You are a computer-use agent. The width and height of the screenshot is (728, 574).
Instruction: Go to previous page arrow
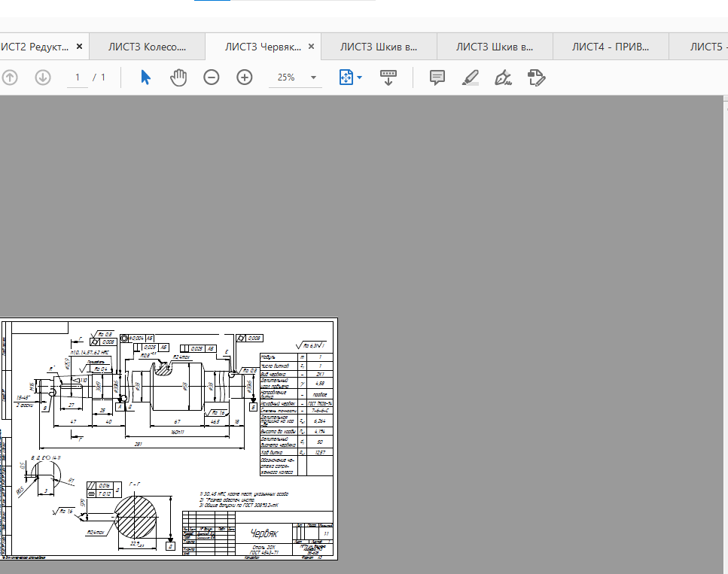[10, 77]
